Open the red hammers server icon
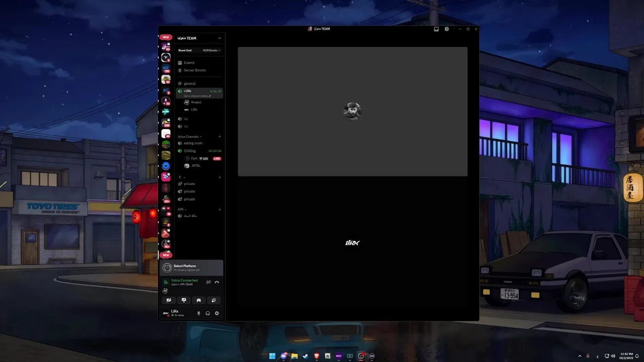 [x=166, y=233]
